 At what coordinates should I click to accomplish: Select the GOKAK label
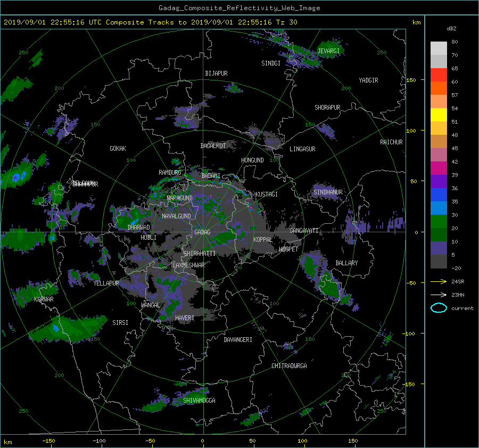point(118,149)
